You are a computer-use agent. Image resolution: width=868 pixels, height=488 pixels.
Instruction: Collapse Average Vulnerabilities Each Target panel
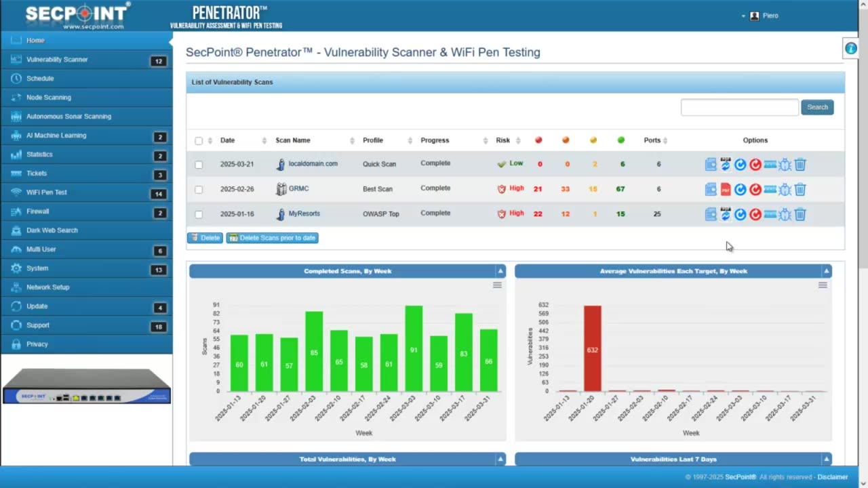[x=826, y=271]
